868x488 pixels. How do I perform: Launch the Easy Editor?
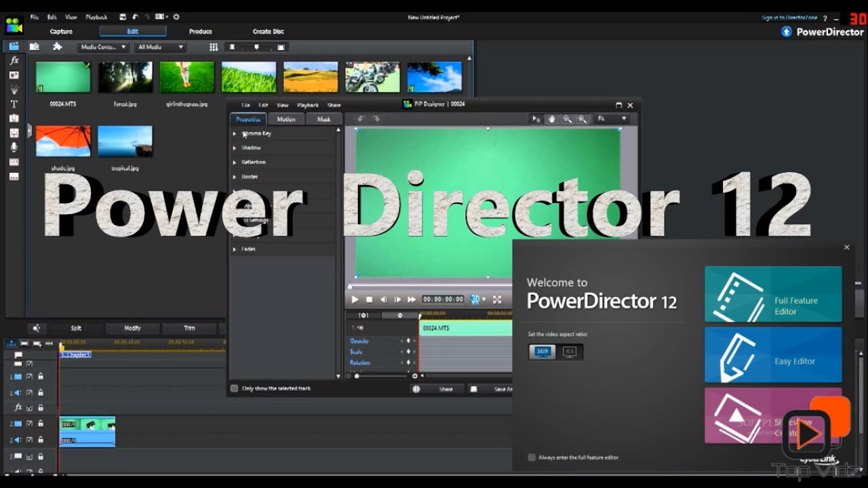(x=773, y=355)
